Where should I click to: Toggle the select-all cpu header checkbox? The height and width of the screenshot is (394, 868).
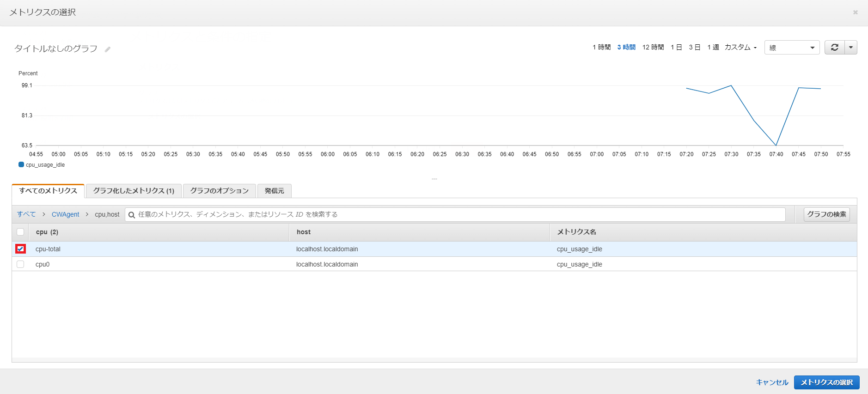(x=20, y=232)
